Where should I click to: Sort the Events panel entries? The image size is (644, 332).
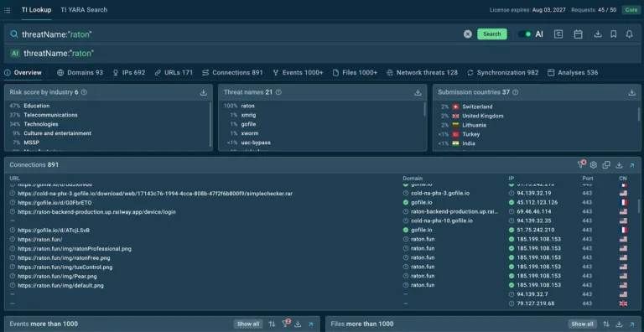pos(272,324)
